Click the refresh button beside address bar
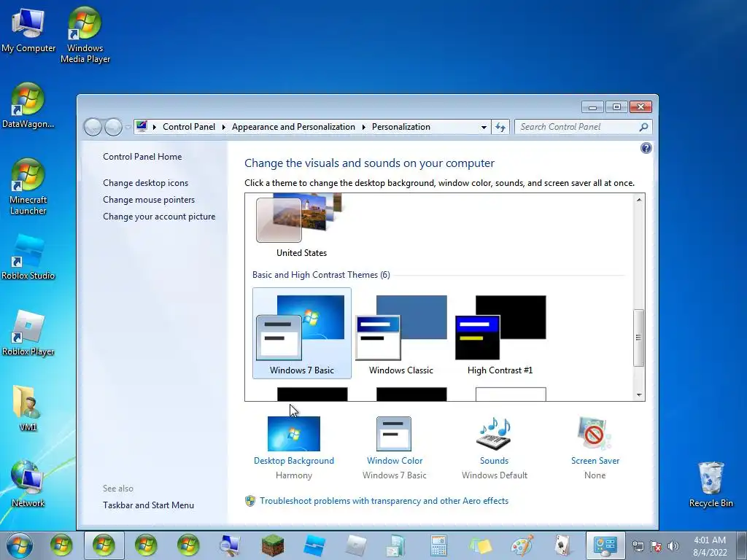 click(x=500, y=127)
